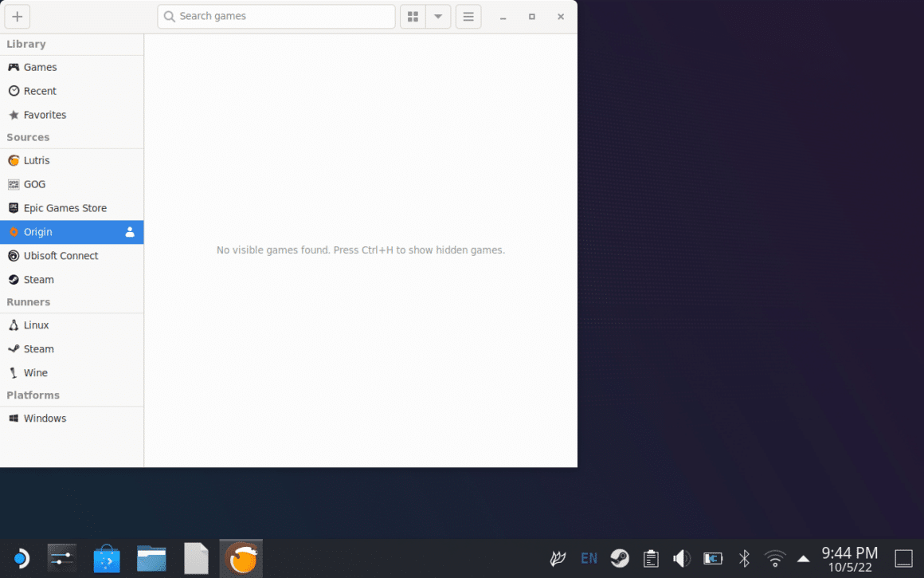The height and width of the screenshot is (578, 924).
Task: Click the Lutris icon in the taskbar
Action: (241, 558)
